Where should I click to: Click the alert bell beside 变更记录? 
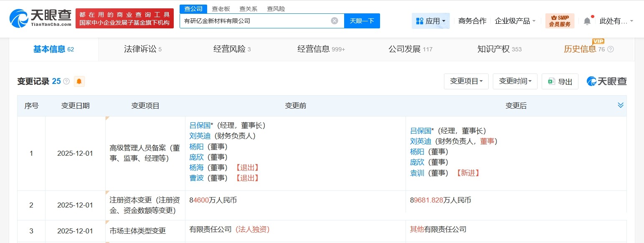[79, 81]
